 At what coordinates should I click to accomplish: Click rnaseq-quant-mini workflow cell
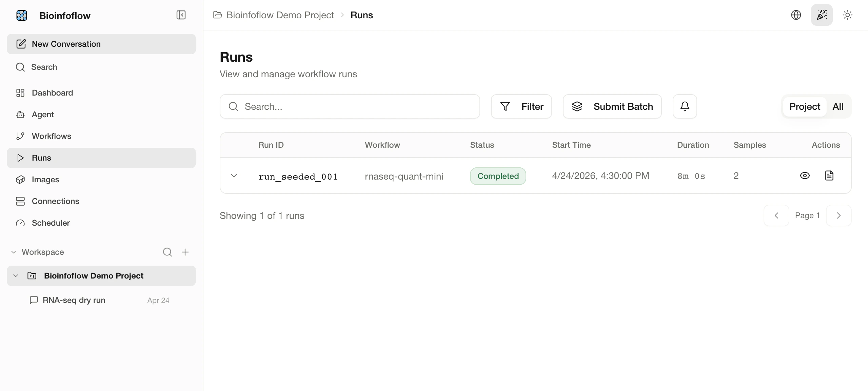pos(404,176)
